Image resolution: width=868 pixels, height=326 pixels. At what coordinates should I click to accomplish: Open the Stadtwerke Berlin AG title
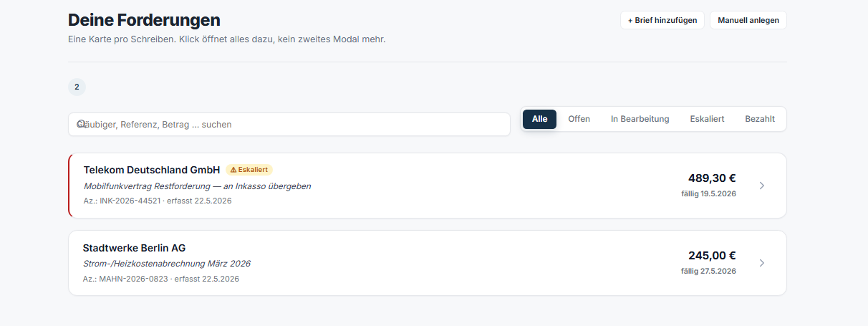click(134, 248)
